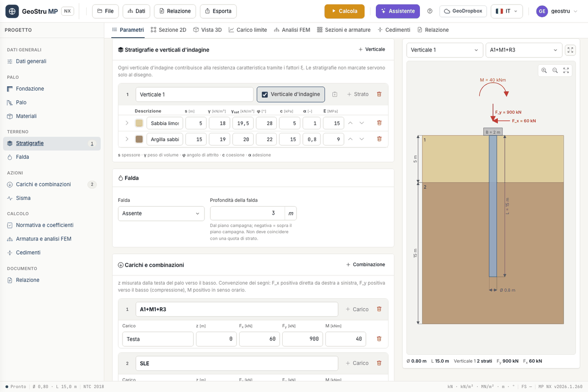588x392 pixels.
Task: Expand the Sabbia limosa layer details
Action: click(x=127, y=123)
